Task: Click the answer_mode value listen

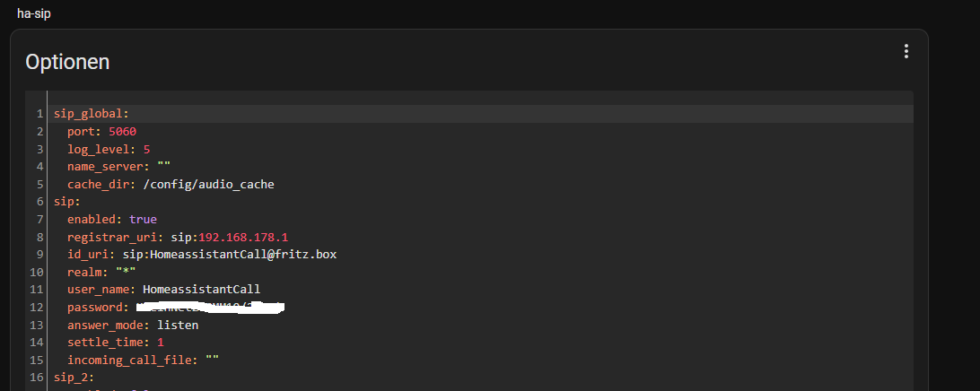Action: [x=178, y=326]
